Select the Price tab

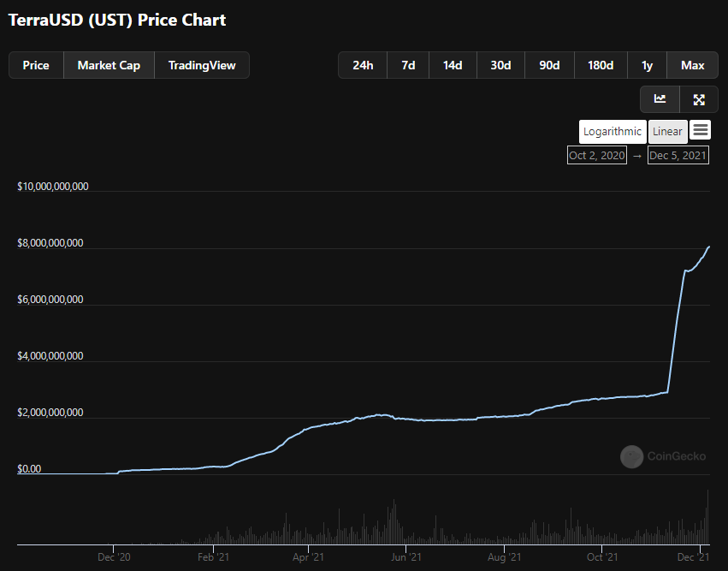coord(36,65)
